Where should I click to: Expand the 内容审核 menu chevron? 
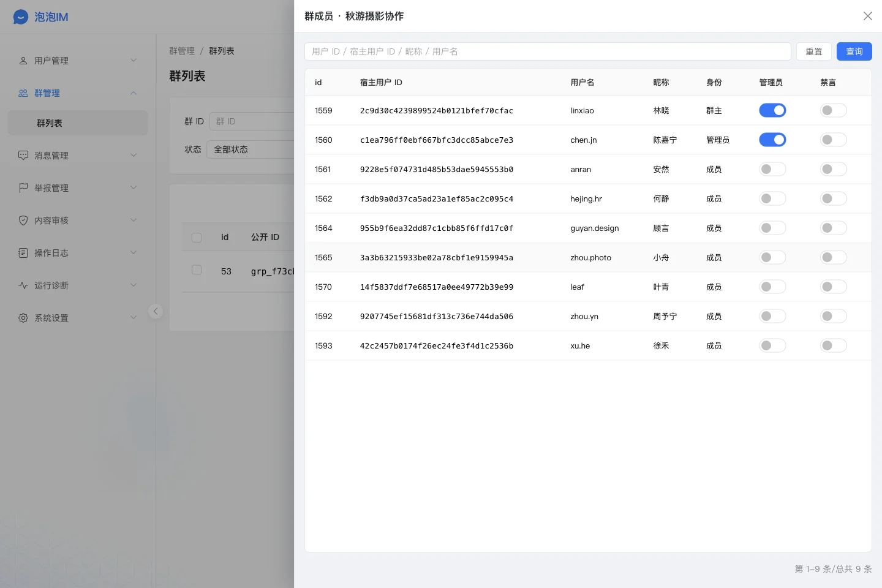[134, 221]
